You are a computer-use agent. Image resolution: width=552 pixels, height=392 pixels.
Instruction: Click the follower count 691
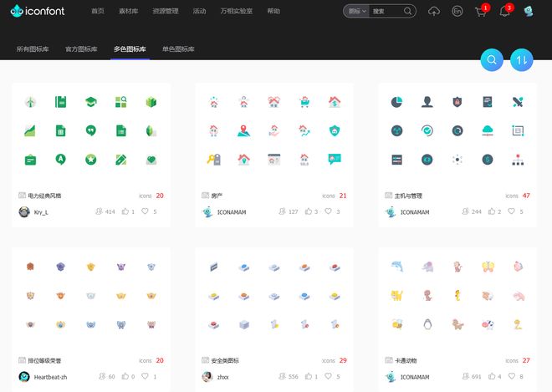point(477,376)
